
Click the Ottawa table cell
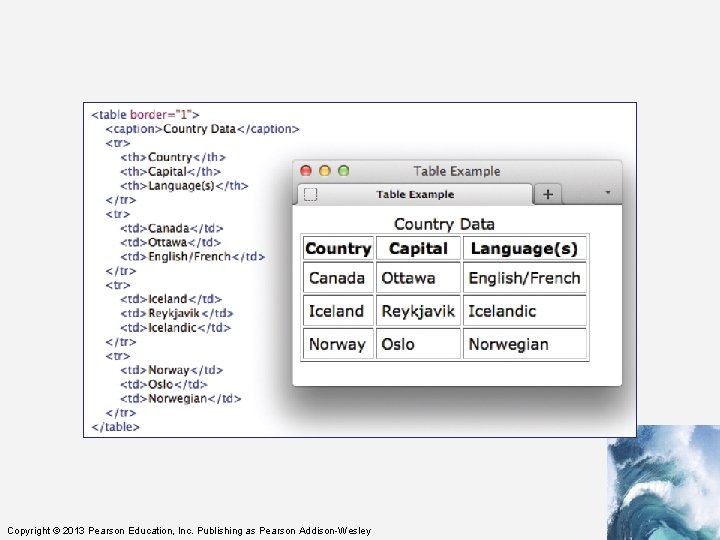pyautogui.click(x=418, y=278)
